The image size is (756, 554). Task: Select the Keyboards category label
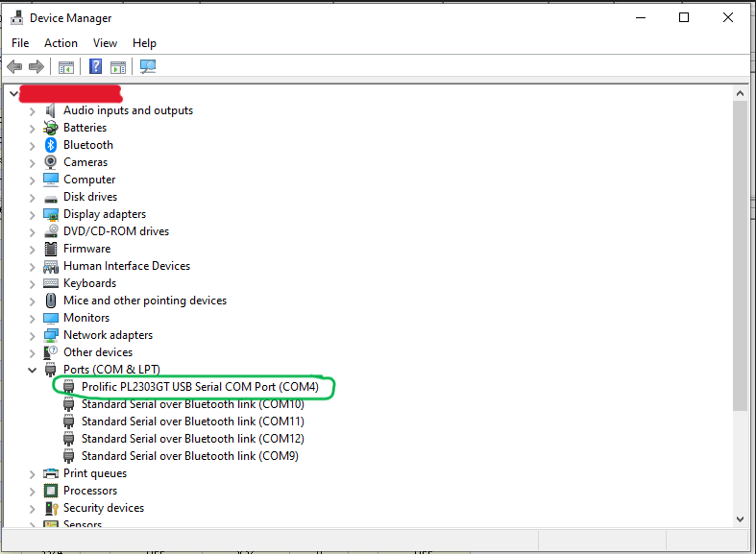[89, 283]
